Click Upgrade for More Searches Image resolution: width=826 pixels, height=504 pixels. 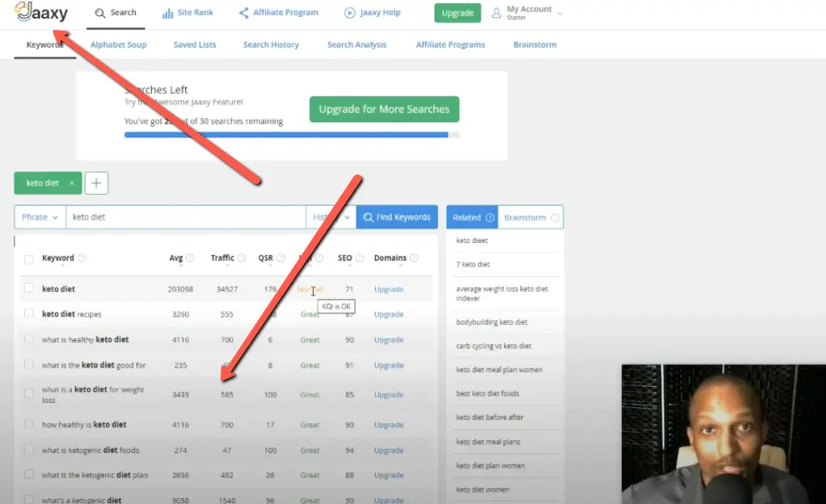tap(384, 108)
